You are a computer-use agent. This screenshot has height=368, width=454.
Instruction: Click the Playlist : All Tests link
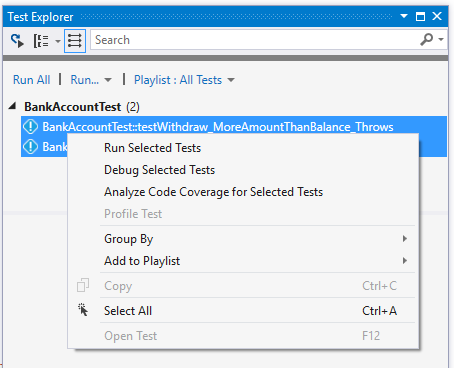[178, 80]
